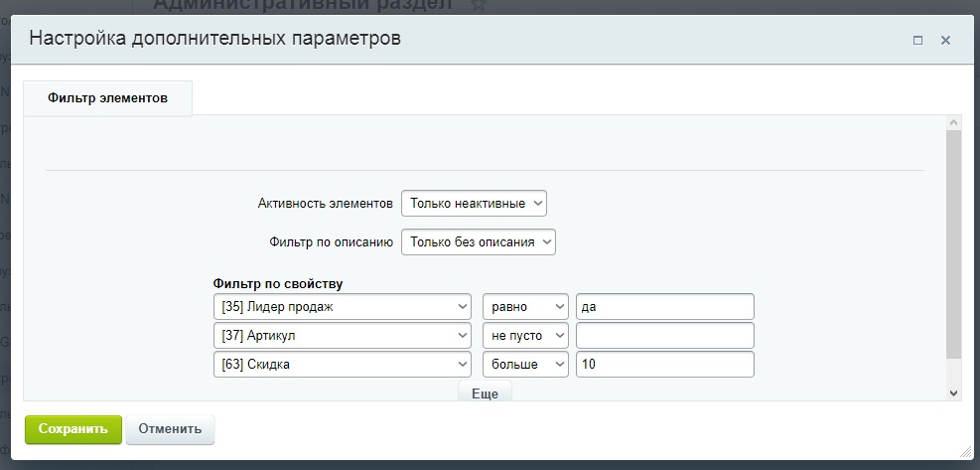Viewport: 980px width, 470px height.
Task: Expand the [63] Скидка property dropdown
Action: pos(342,365)
